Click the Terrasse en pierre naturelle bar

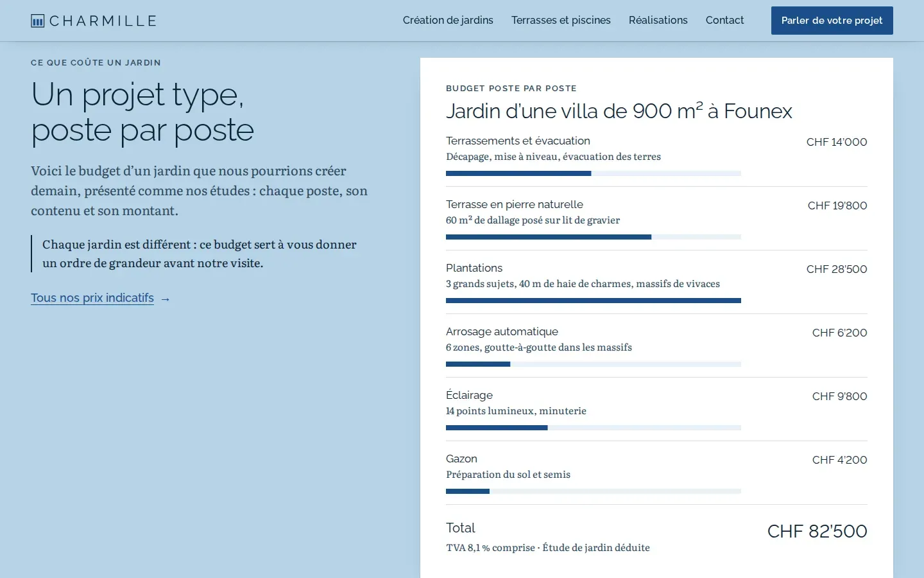594,237
